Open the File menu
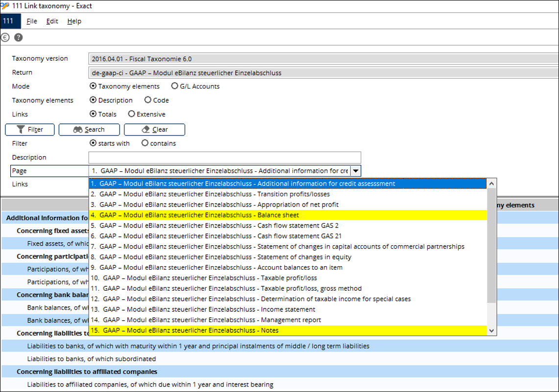The image size is (559, 392). (32, 22)
